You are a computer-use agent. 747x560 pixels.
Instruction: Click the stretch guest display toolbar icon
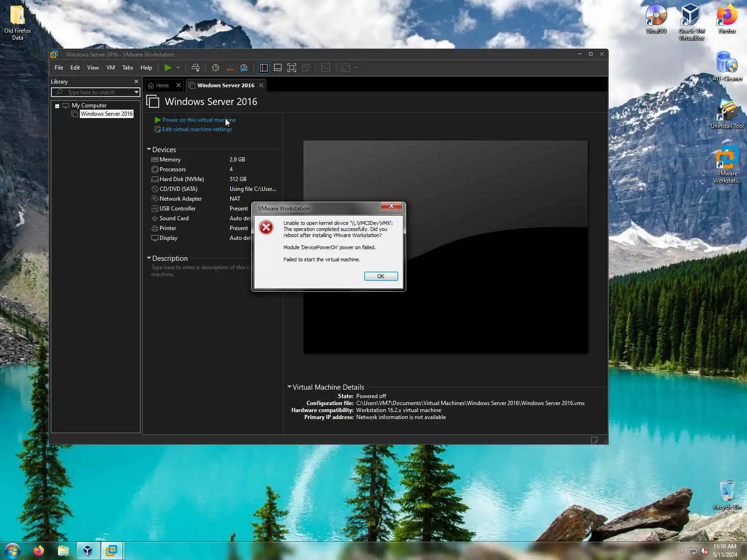pyautogui.click(x=346, y=68)
